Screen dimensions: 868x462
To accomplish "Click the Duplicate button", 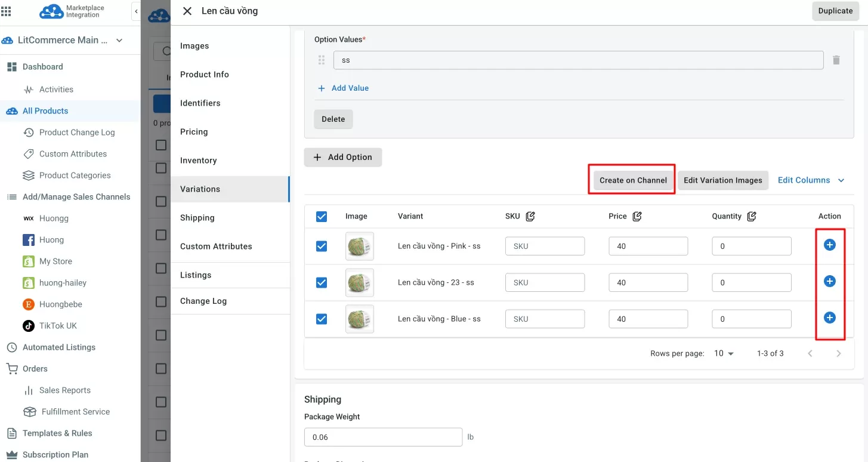I will [x=835, y=11].
